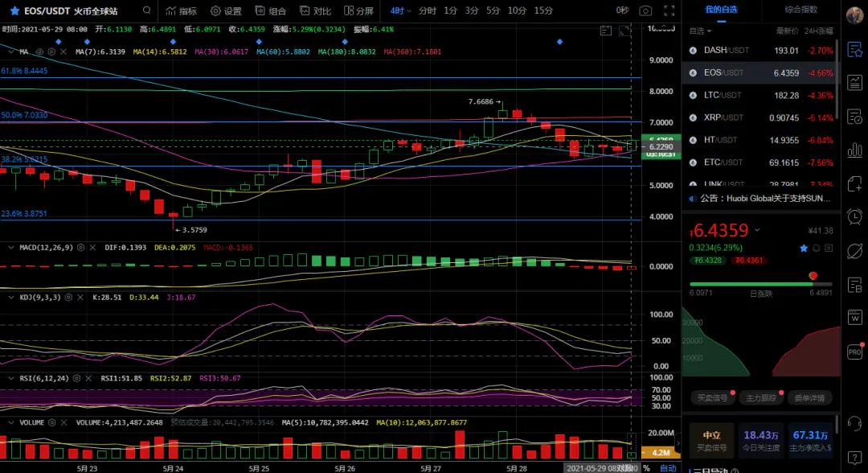The width and height of the screenshot is (868, 473).
Task: Switch to 我的自选 watchlist tab
Action: click(x=721, y=10)
